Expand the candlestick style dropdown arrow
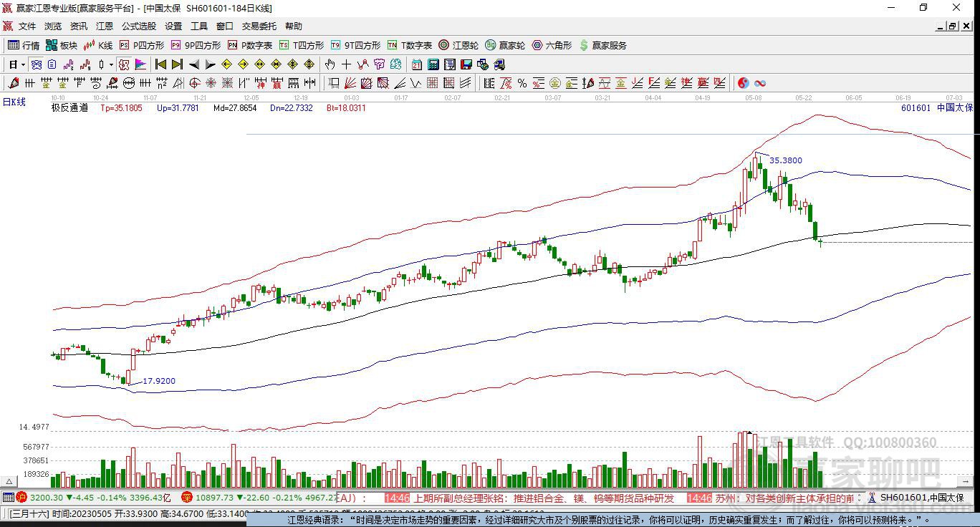This screenshot has width=980, height=527. tap(111, 64)
